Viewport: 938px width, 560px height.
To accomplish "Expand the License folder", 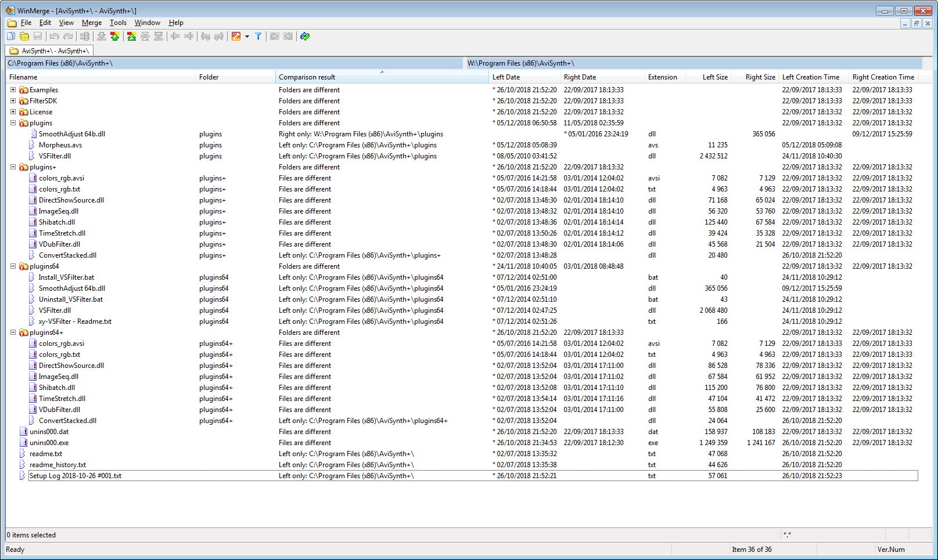I will click(13, 112).
